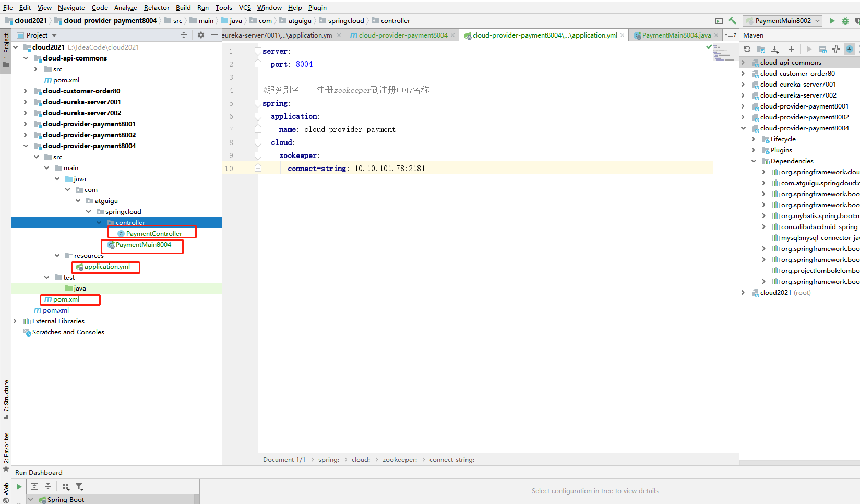Screen dimensions: 860x504
Task: Select Plugins node in Maven panel
Action: pyautogui.click(x=781, y=150)
